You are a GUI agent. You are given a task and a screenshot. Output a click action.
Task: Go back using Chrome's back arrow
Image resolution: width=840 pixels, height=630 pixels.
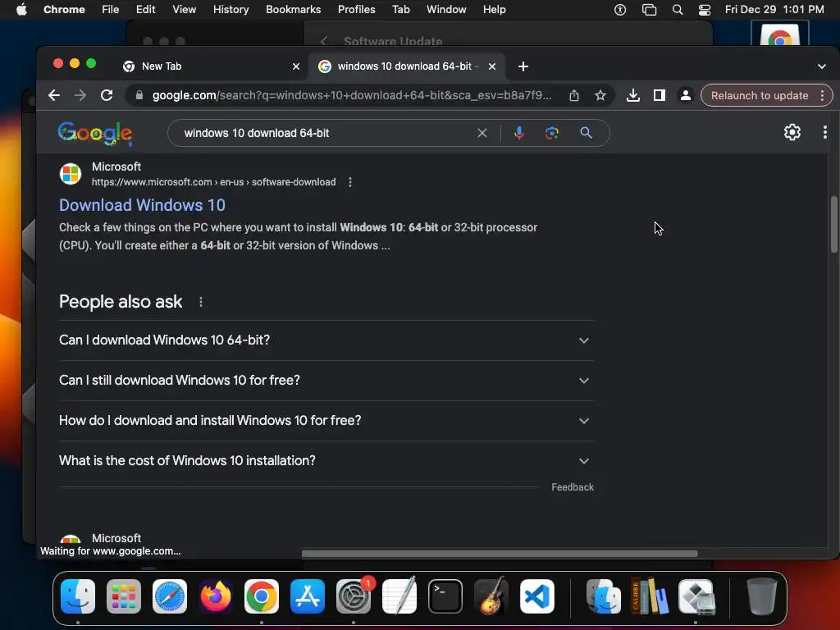coord(54,95)
